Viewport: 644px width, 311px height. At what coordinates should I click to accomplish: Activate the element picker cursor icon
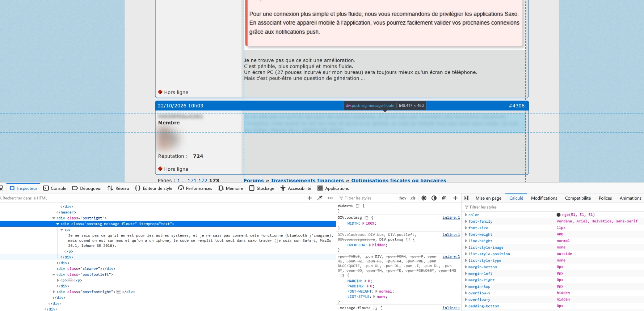click(1, 188)
